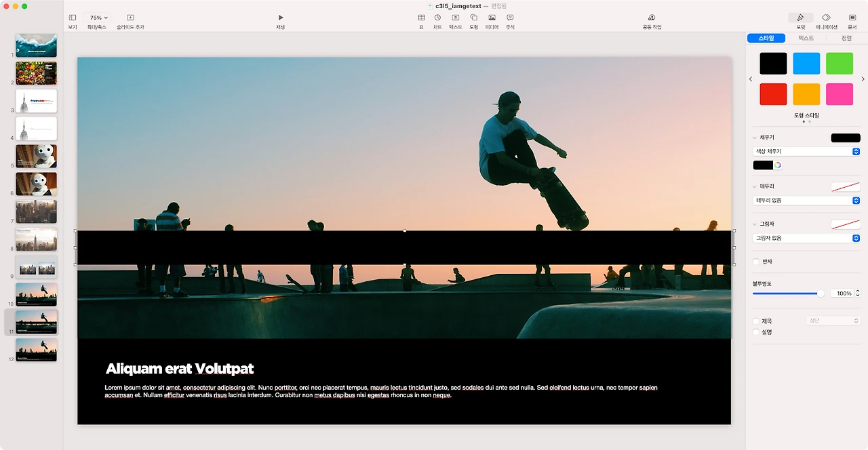Click the 슬라이드 추가 (Add Slide) icon
Image resolution: width=868 pixels, height=450 pixels.
pos(130,18)
